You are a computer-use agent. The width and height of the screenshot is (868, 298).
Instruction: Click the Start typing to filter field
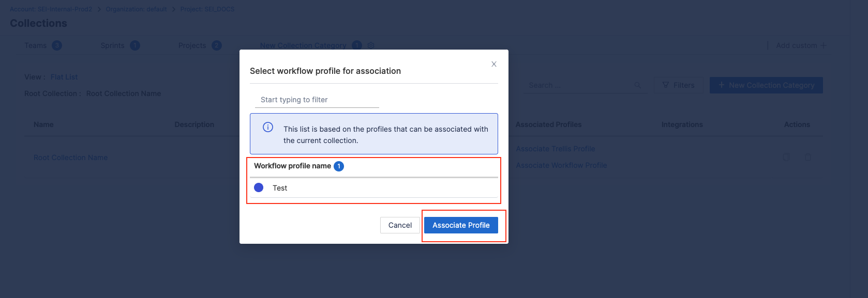click(x=316, y=100)
